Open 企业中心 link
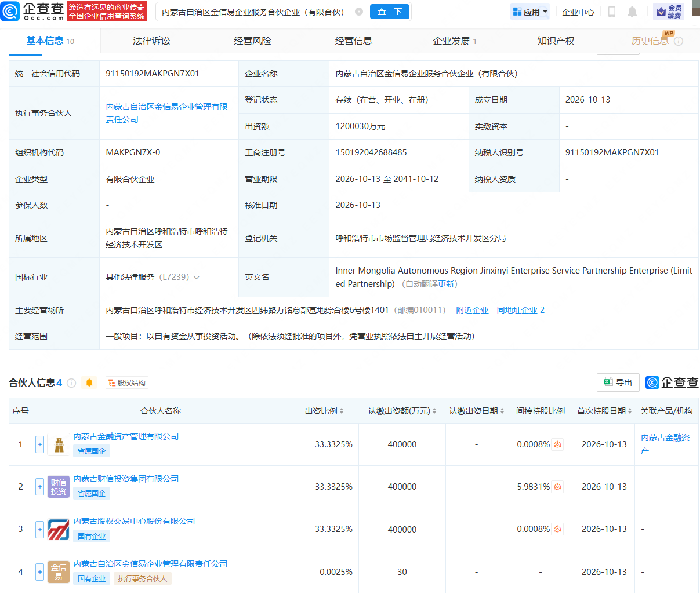700x594 pixels. click(578, 12)
